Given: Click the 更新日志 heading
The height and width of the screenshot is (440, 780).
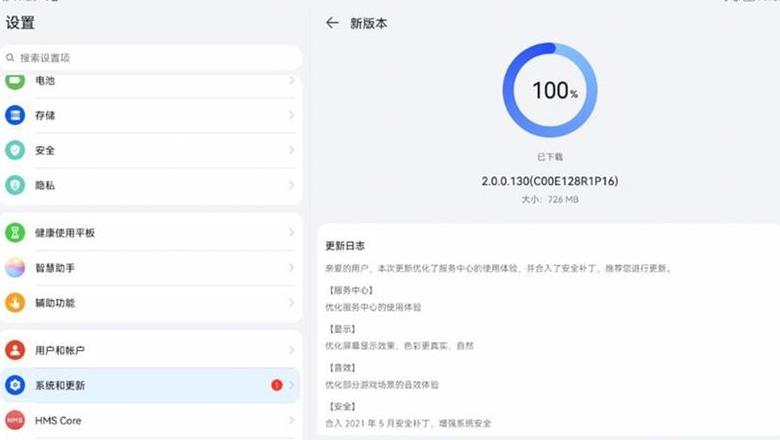Looking at the screenshot, I should click(x=345, y=246).
